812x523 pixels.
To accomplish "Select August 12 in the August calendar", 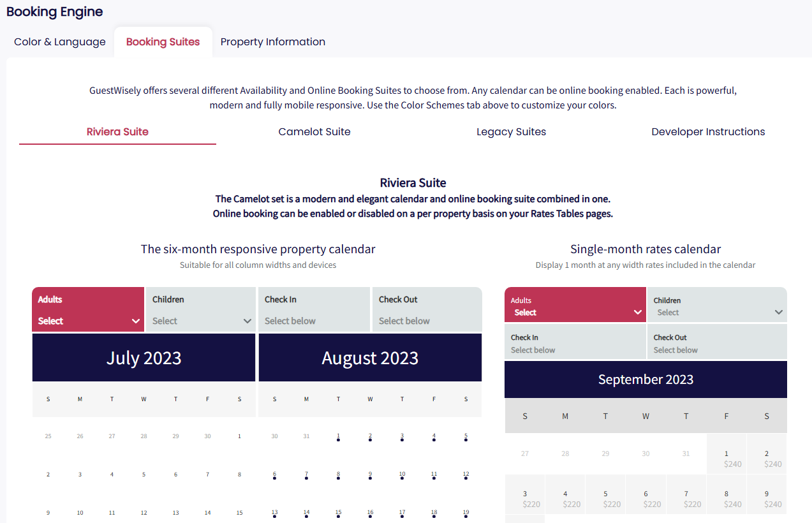I will [x=466, y=475].
